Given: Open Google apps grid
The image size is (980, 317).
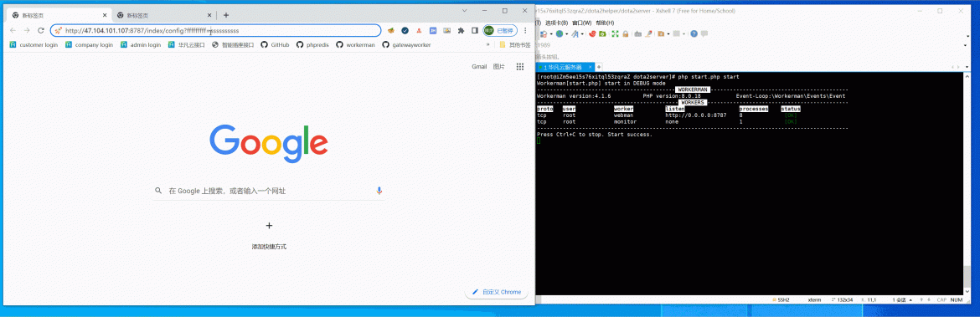Looking at the screenshot, I should click(519, 67).
